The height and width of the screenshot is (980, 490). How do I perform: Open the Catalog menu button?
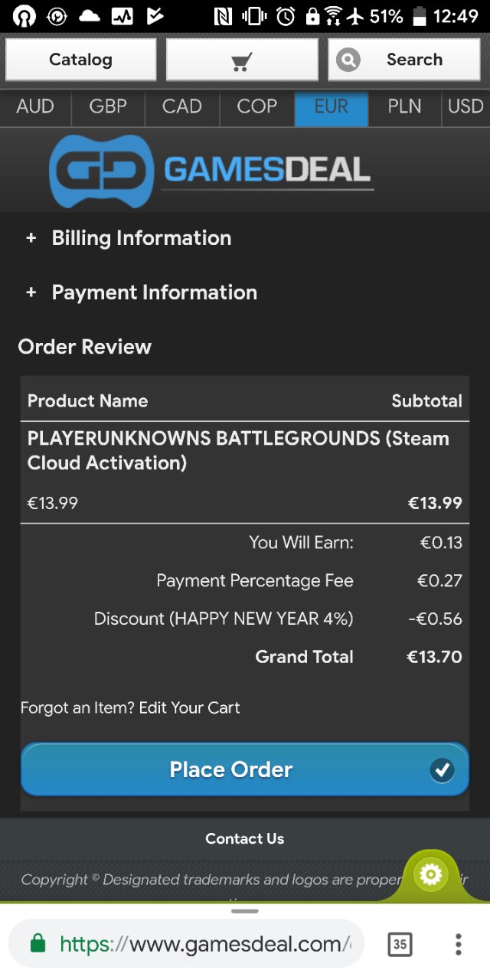coord(80,60)
